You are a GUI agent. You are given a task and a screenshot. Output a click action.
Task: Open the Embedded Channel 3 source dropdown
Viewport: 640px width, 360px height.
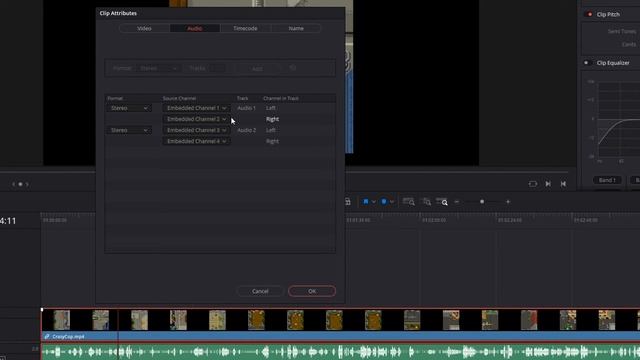coord(196,130)
